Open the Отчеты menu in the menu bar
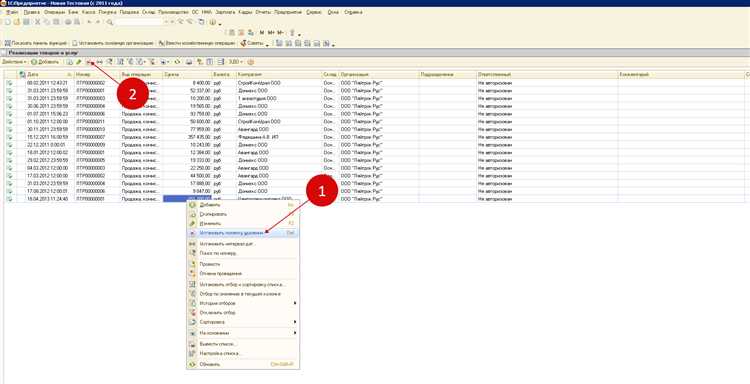Image resolution: width=750 pixels, height=384 pixels. pos(263,12)
